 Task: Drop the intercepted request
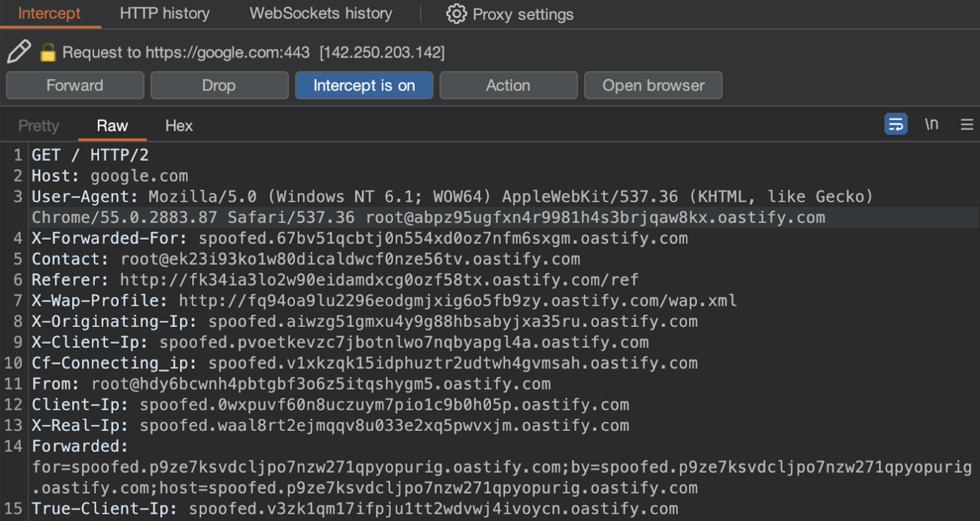click(219, 85)
